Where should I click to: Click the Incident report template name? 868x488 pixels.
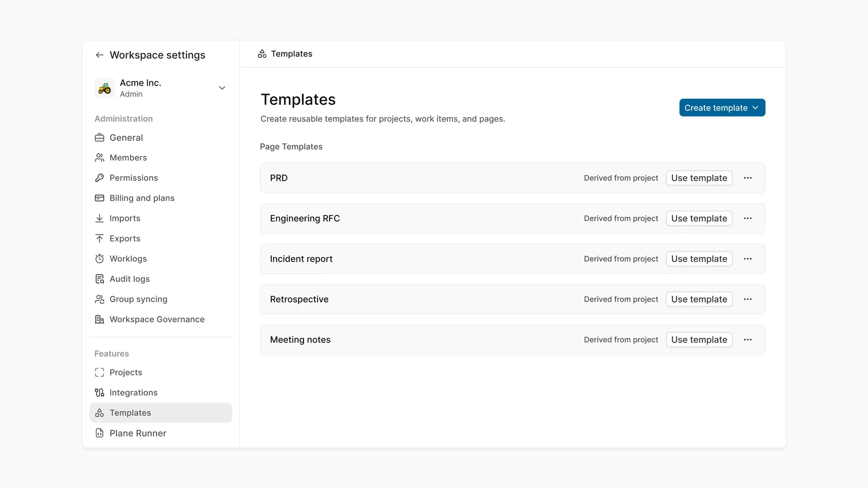point(301,259)
